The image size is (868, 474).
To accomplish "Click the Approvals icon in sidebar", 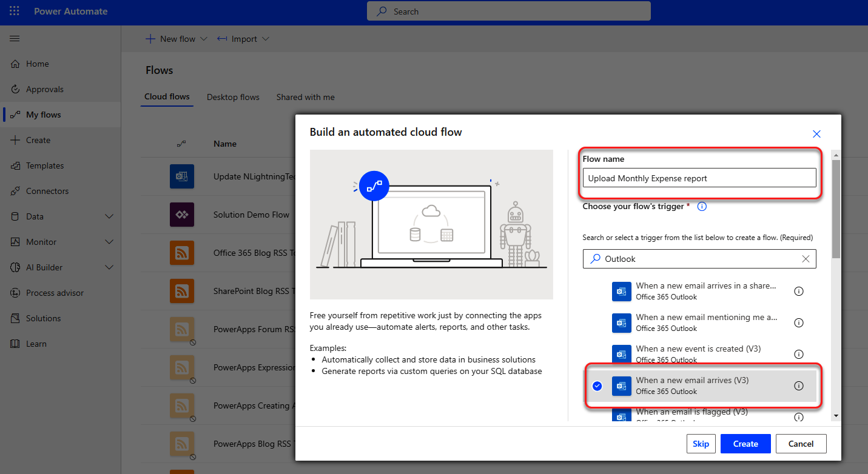I will [15, 89].
